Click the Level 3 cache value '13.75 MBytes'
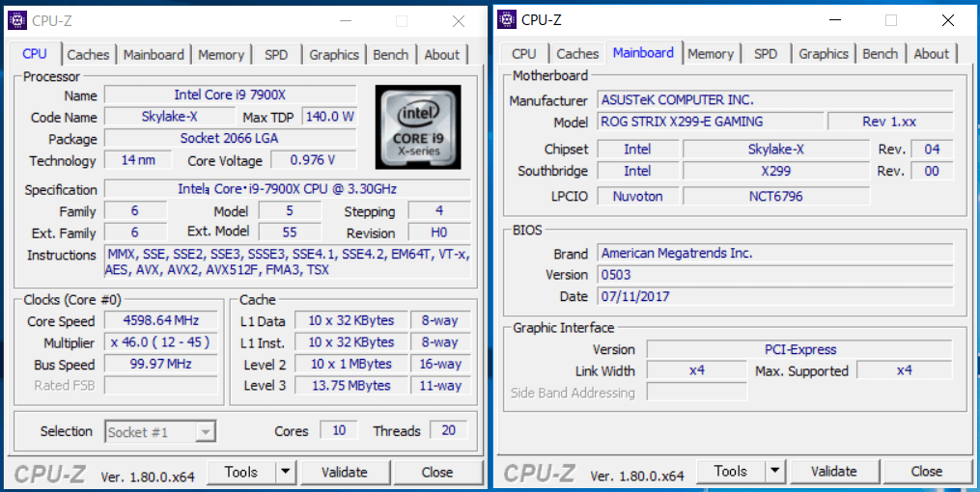Viewport: 980px width, 492px height. pyautogui.click(x=351, y=385)
